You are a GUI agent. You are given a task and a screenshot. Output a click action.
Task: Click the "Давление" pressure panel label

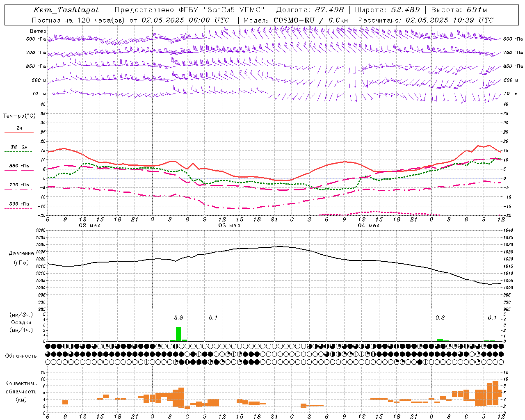coord(21,253)
